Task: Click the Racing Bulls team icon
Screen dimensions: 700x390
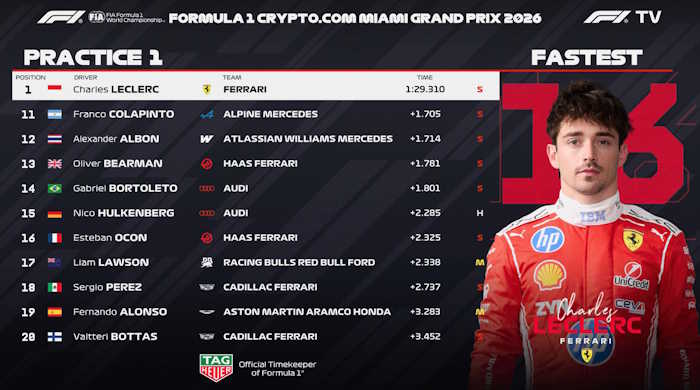Action: click(207, 262)
